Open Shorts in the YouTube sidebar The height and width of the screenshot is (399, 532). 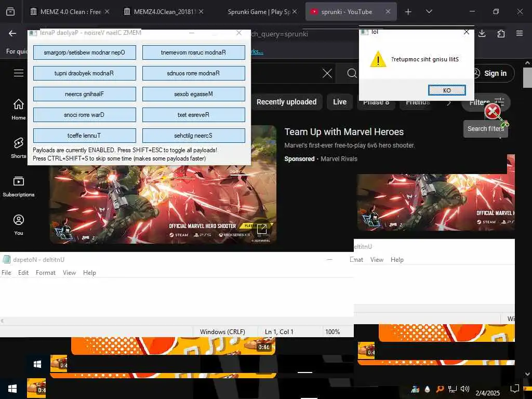tap(19, 148)
